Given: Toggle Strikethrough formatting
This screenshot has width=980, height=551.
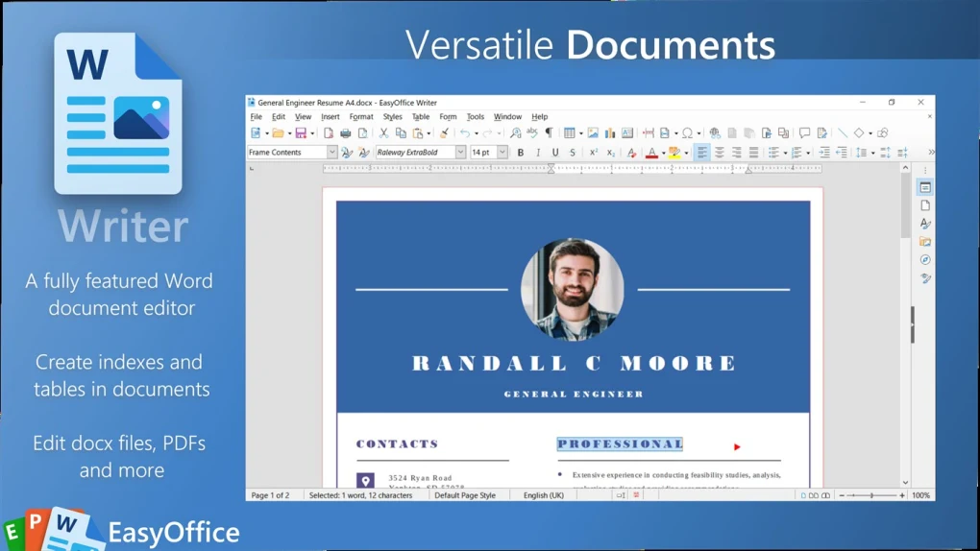Looking at the screenshot, I should pyautogui.click(x=572, y=153).
